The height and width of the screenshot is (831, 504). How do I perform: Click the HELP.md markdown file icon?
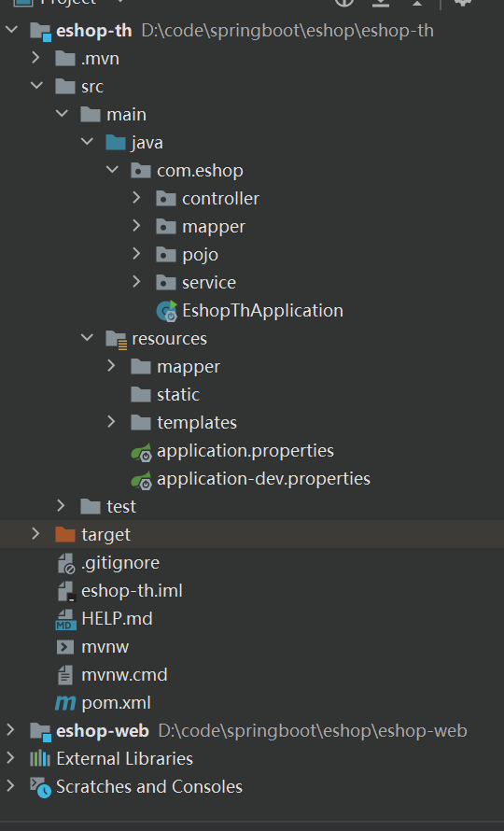(x=65, y=620)
